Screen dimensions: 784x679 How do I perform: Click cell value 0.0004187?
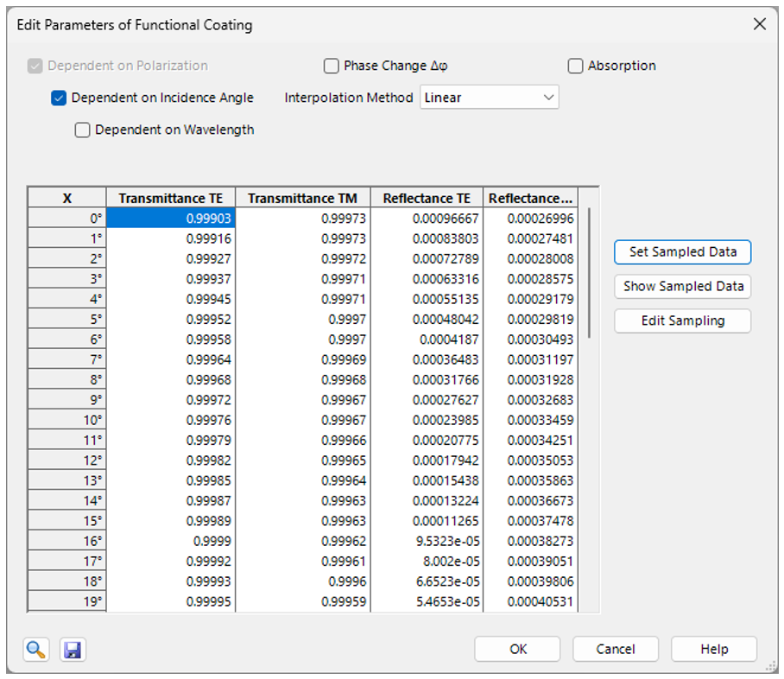[427, 339]
